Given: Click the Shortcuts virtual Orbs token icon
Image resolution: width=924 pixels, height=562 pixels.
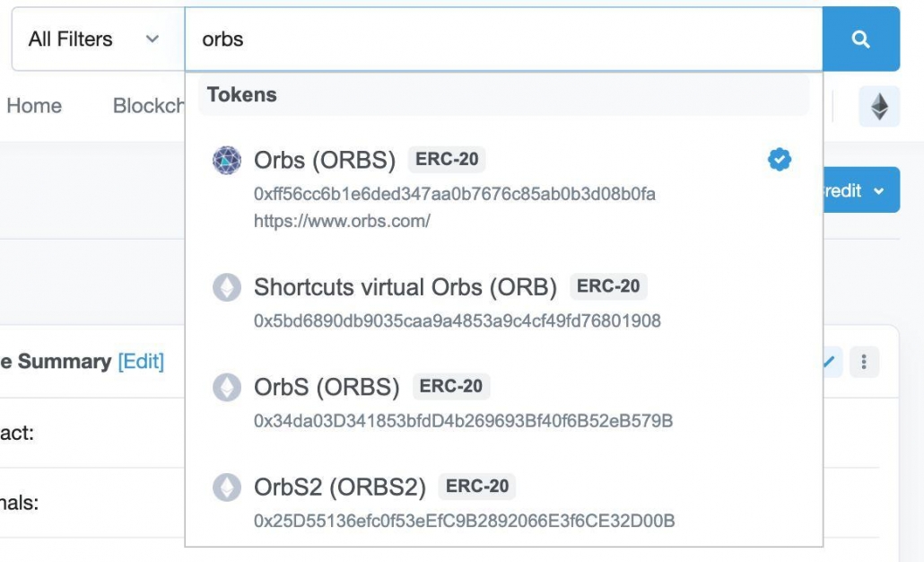Looking at the screenshot, I should (227, 287).
